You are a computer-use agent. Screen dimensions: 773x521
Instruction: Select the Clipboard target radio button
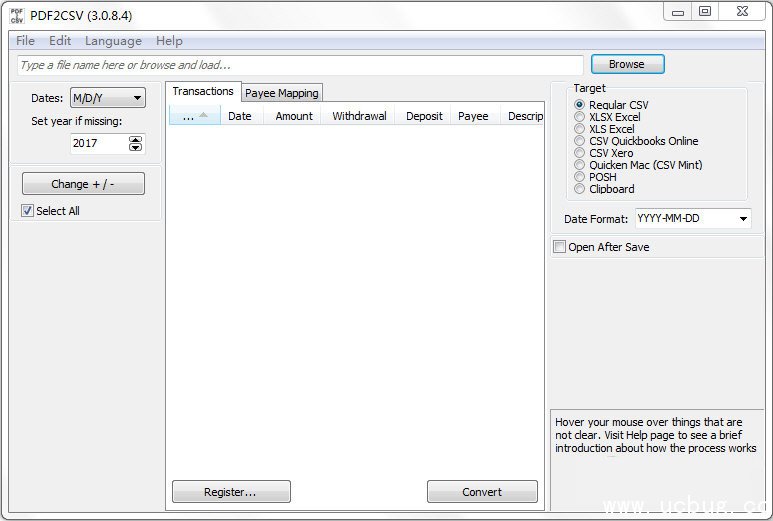pyautogui.click(x=580, y=189)
